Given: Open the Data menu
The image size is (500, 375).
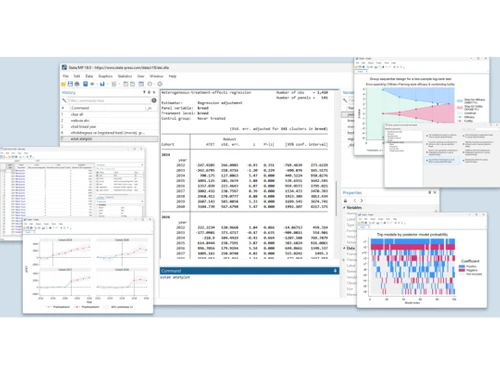Looking at the screenshot, I should [x=89, y=76].
